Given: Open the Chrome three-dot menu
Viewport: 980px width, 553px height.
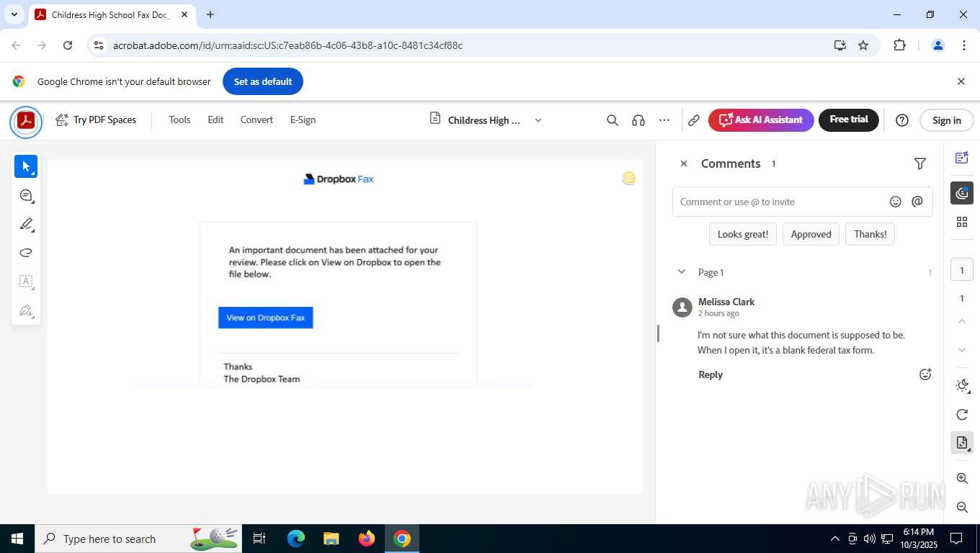Looking at the screenshot, I should 963,45.
